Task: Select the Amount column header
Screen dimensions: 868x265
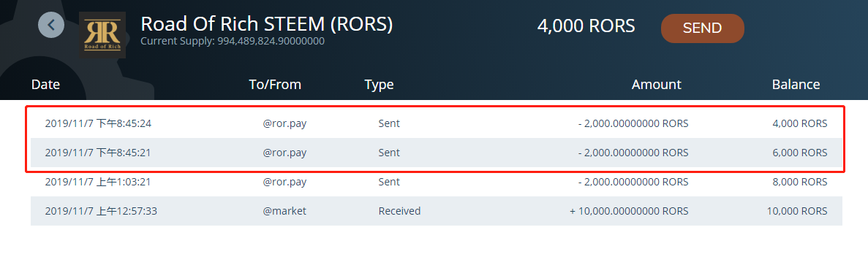Action: (x=657, y=85)
